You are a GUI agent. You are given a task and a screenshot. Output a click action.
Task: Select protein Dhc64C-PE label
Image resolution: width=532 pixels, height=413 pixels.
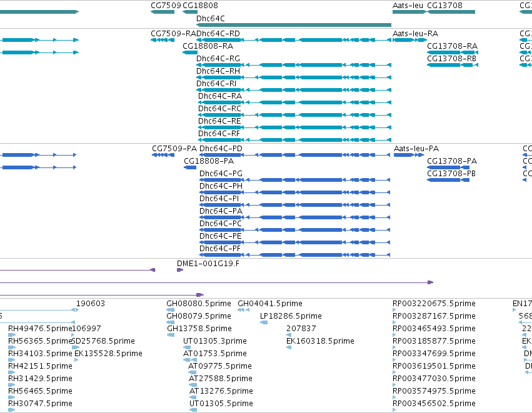[x=221, y=236]
